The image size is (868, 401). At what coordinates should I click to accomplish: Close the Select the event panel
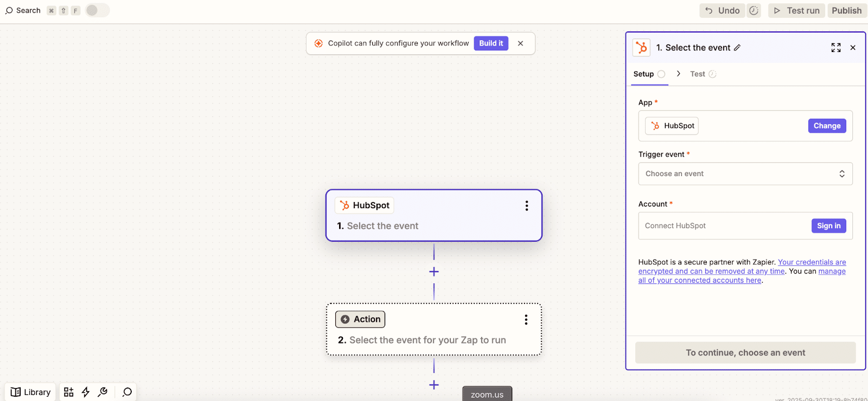click(x=853, y=48)
